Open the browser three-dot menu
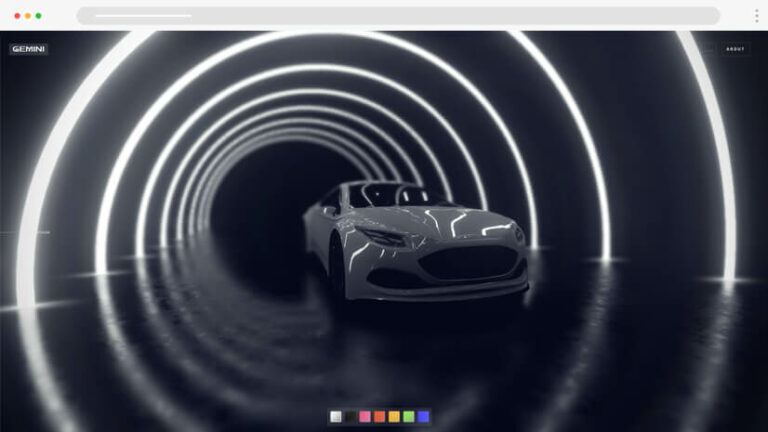Viewport: 768px width, 432px height. 757,16
